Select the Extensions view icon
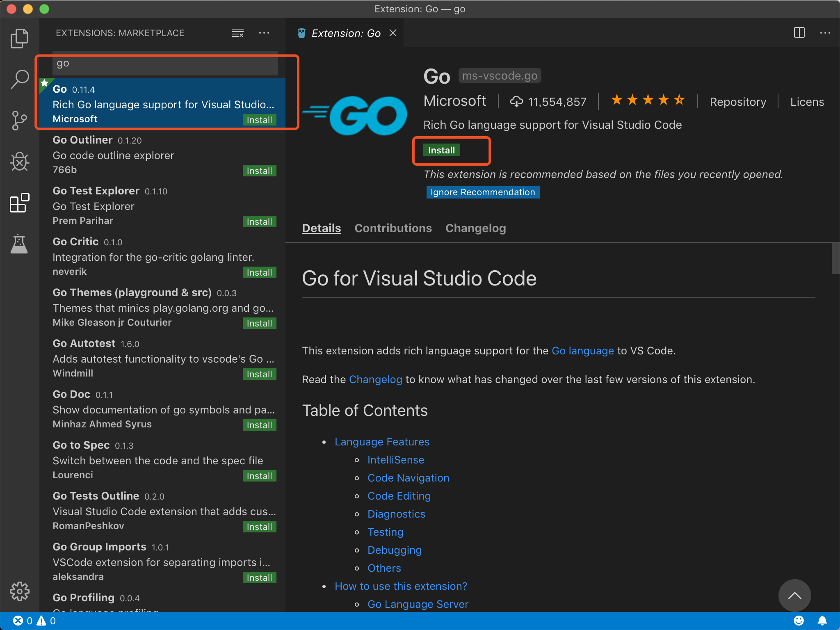Screen dimensions: 840x630 coord(19,203)
